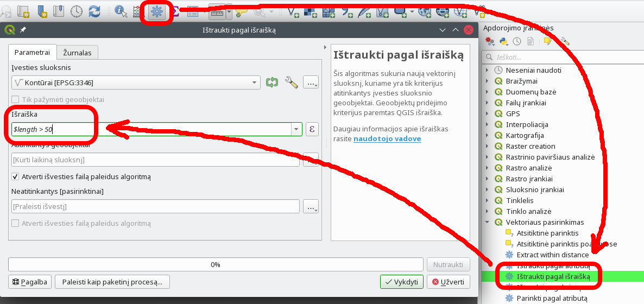Open new spatial bookmark icon
The width and height of the screenshot is (644, 304).
[x=42, y=11]
